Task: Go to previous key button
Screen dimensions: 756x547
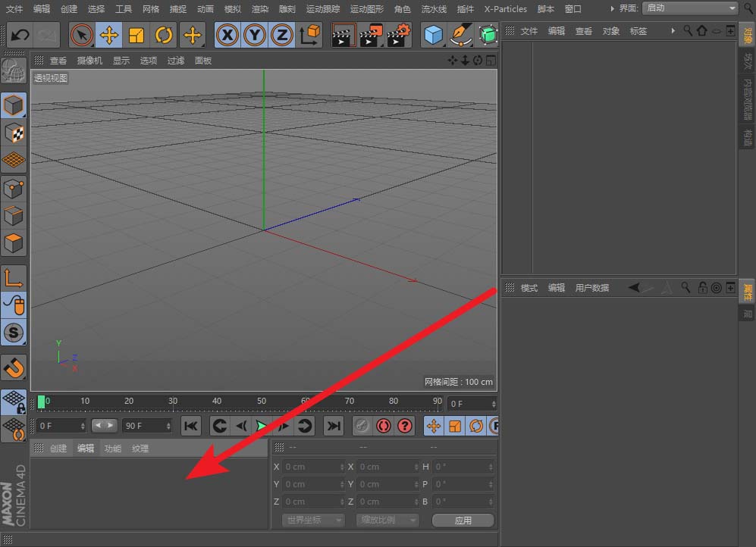Action: click(219, 426)
